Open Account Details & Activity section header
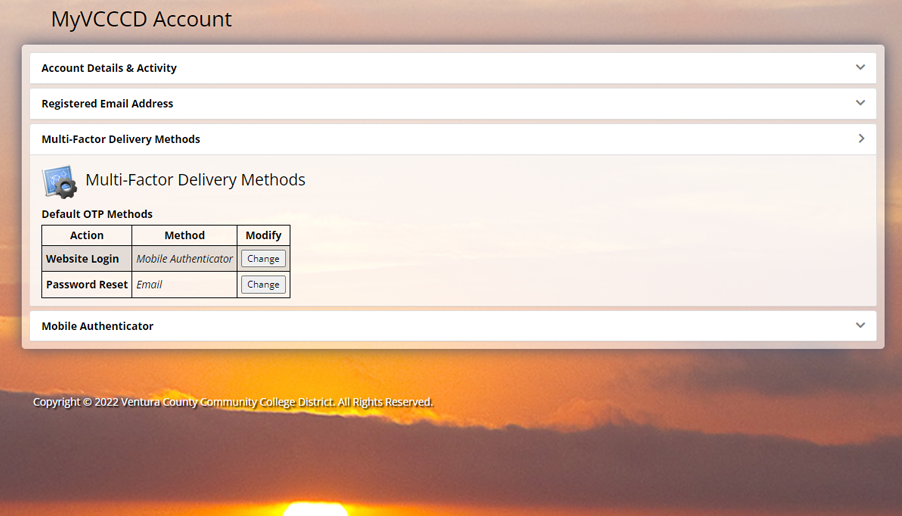902x516 pixels. click(x=453, y=68)
